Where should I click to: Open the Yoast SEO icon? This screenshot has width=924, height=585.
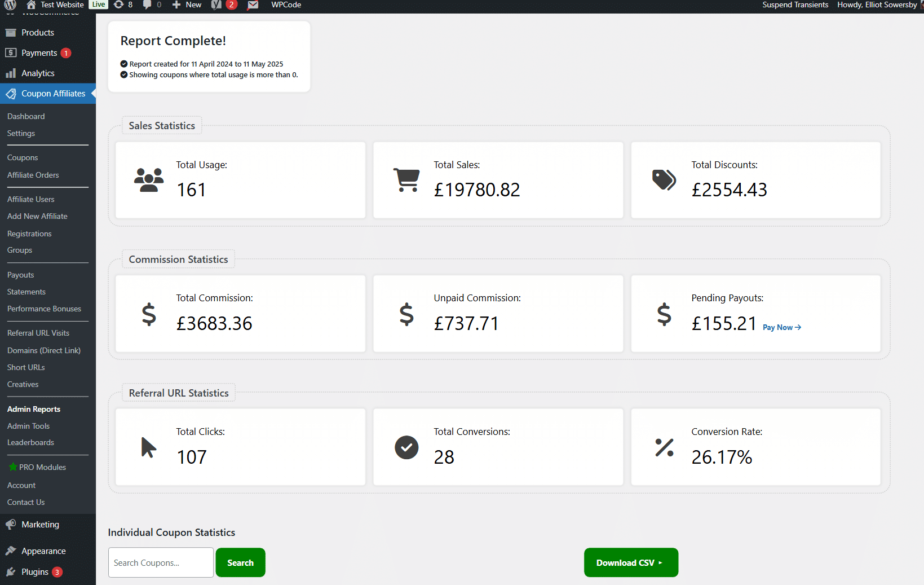[x=216, y=5]
